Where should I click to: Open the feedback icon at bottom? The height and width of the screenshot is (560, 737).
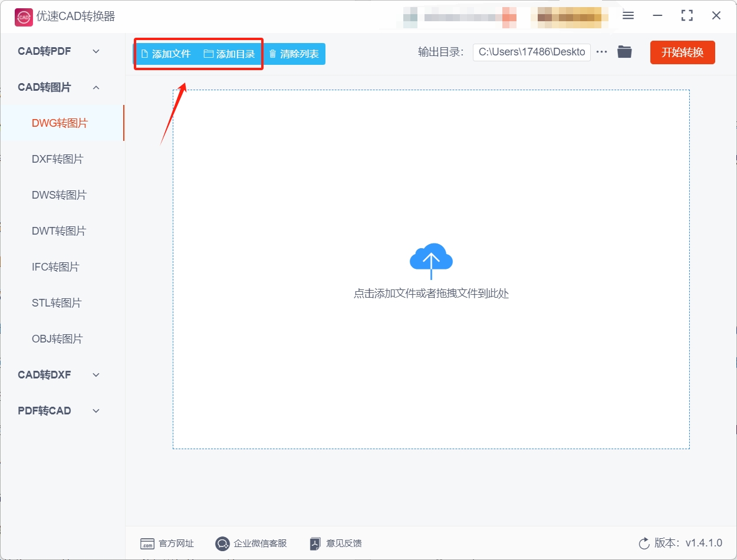tap(315, 543)
